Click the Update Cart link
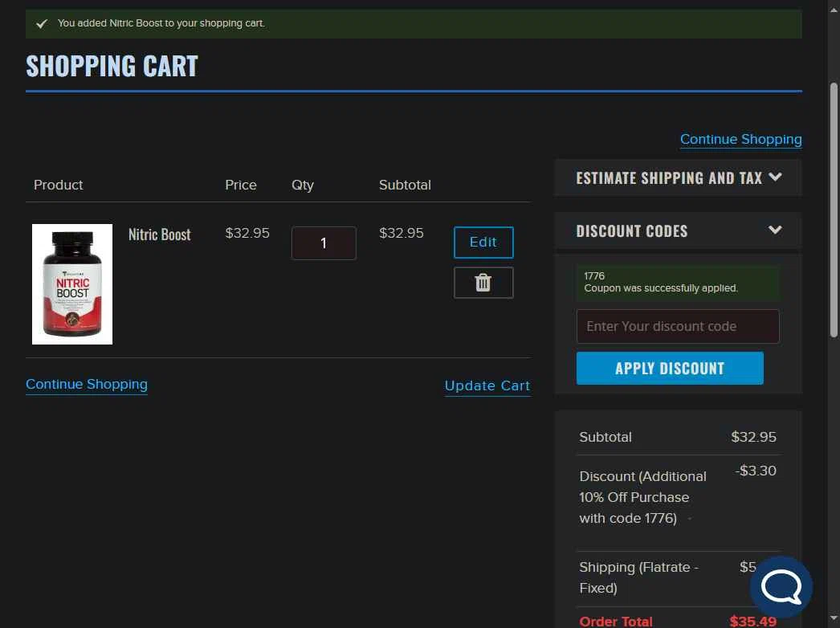Image resolution: width=840 pixels, height=628 pixels. pos(487,385)
